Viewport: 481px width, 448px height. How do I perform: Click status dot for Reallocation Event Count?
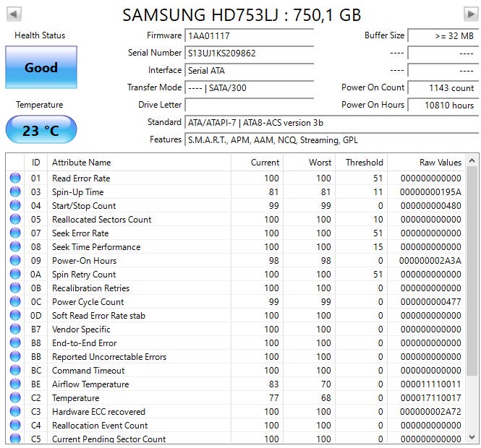(x=15, y=425)
